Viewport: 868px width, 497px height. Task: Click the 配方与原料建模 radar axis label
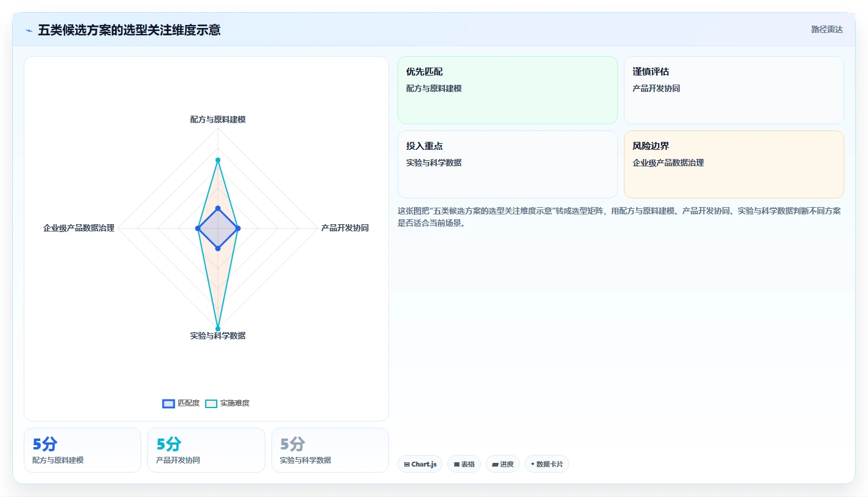tap(218, 120)
